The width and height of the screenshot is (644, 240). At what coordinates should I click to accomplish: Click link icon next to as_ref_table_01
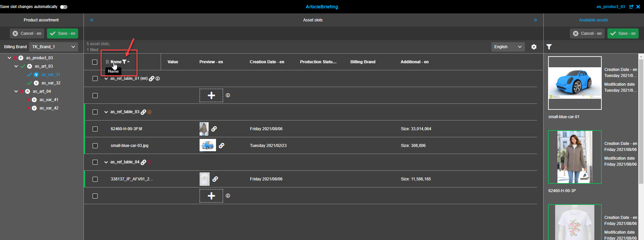coord(152,79)
